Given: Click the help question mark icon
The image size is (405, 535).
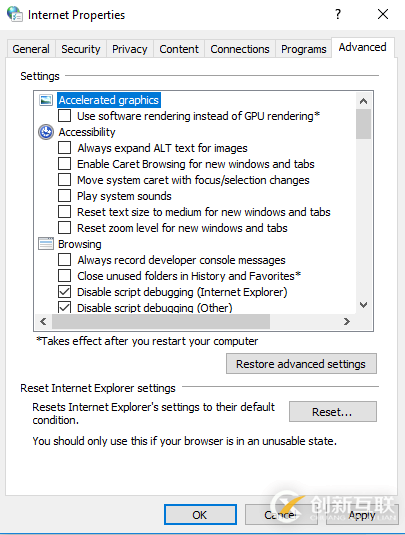Looking at the screenshot, I should click(338, 14).
